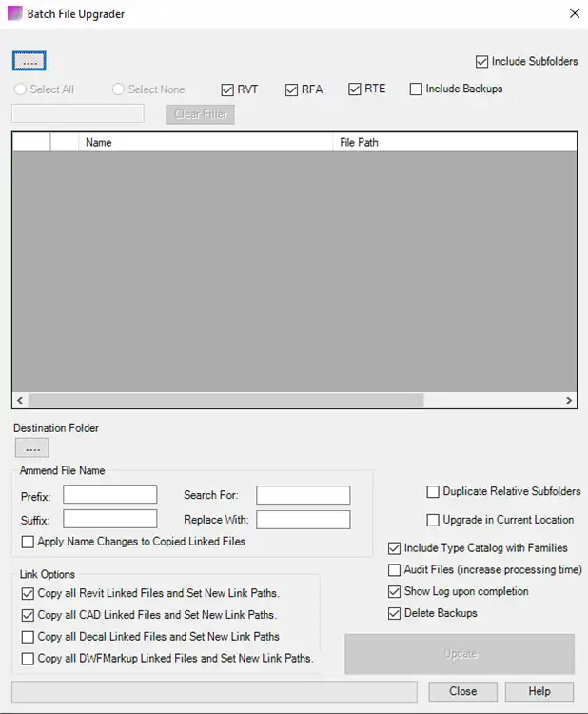
Task: Click the Replace With input field
Action: coord(304,520)
